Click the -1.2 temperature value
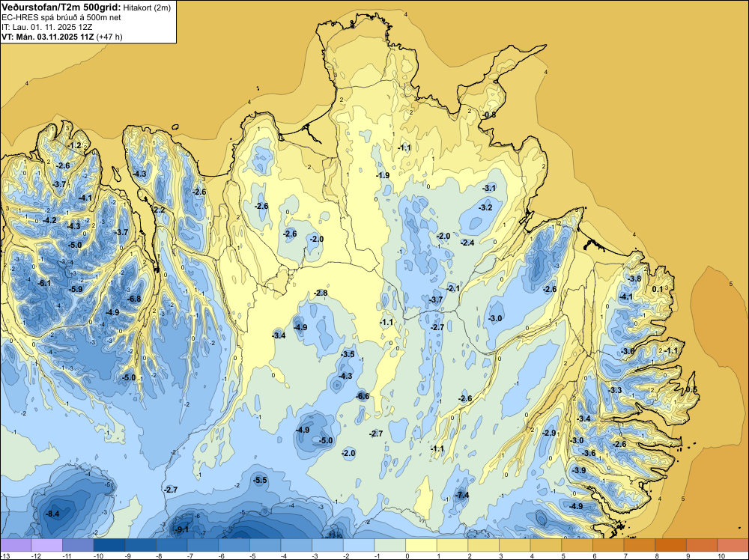The image size is (749, 560). (74, 145)
